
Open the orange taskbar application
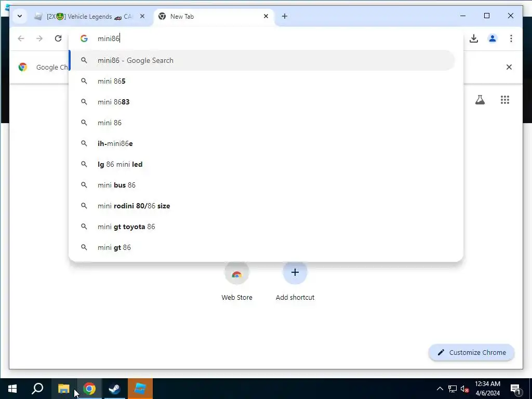(140, 389)
